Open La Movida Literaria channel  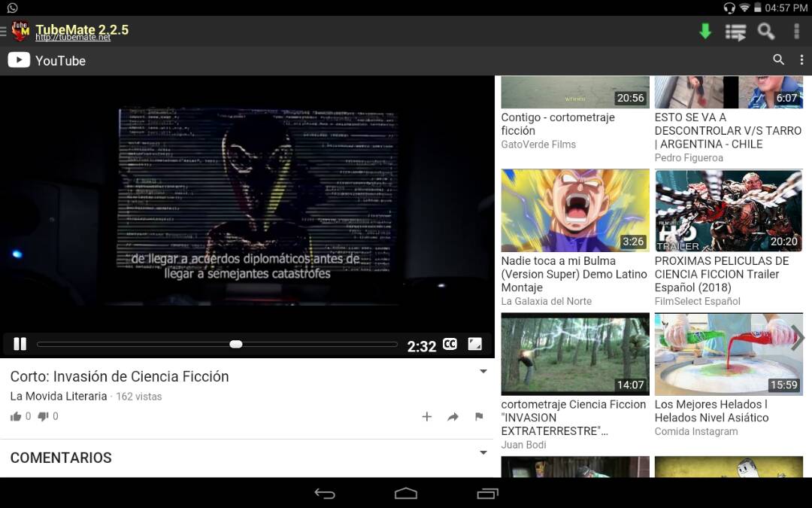59,397
